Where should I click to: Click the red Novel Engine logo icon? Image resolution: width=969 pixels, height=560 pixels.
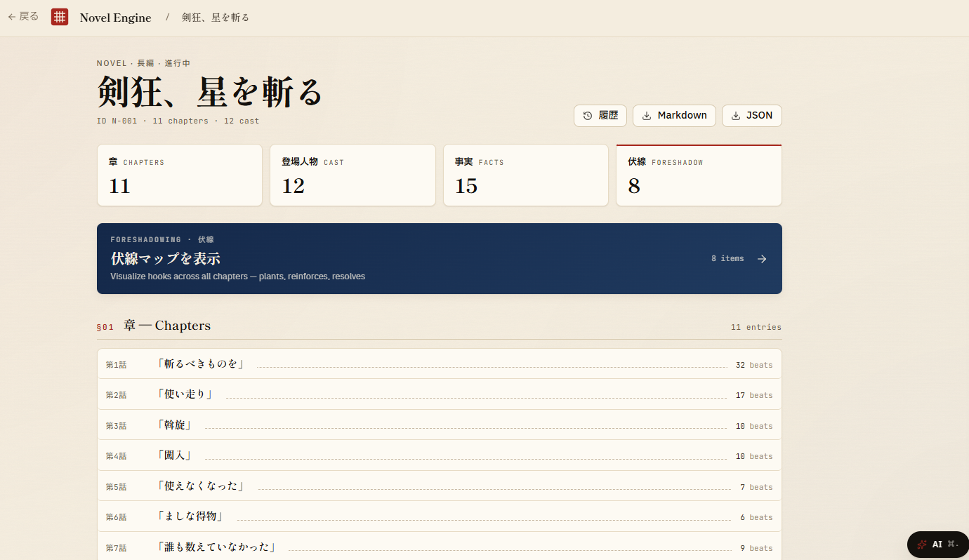click(x=60, y=17)
